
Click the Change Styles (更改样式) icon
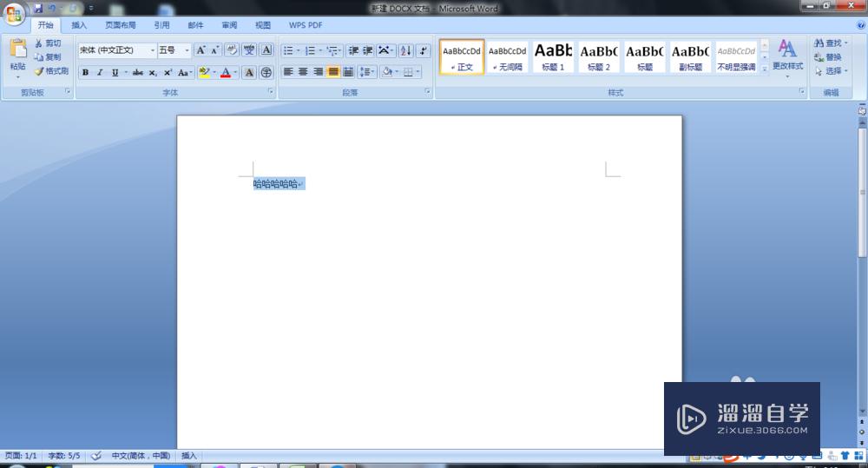pyautogui.click(x=787, y=49)
